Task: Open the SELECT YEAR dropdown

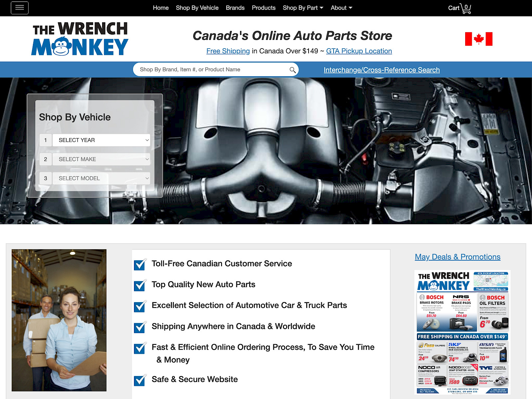Action: point(101,140)
